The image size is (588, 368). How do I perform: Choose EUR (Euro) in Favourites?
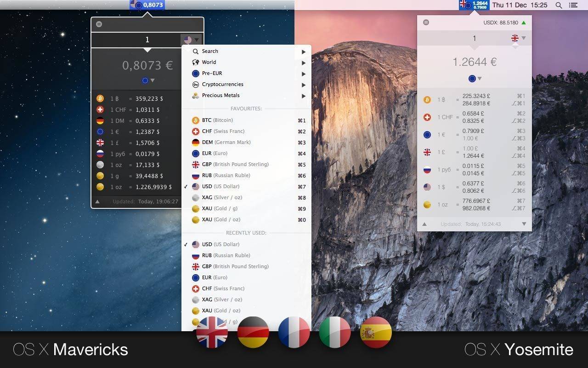[x=246, y=153]
